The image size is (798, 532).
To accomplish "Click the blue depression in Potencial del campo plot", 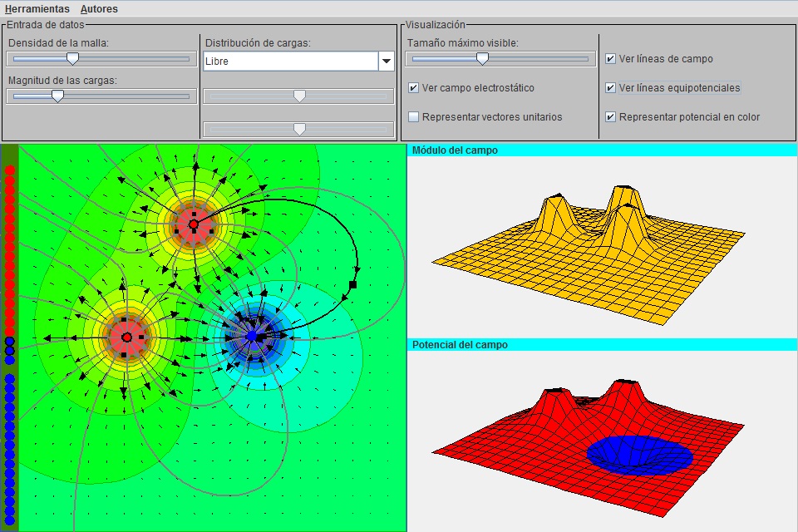I will (x=639, y=455).
